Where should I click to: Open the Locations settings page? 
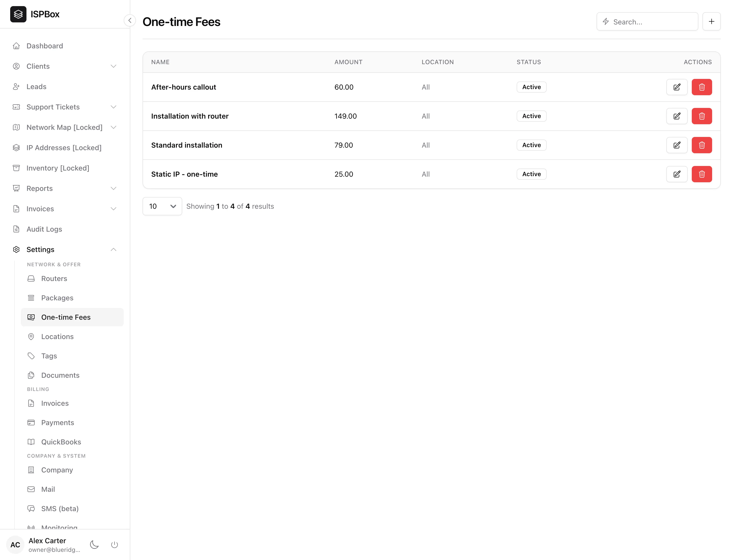point(72,337)
